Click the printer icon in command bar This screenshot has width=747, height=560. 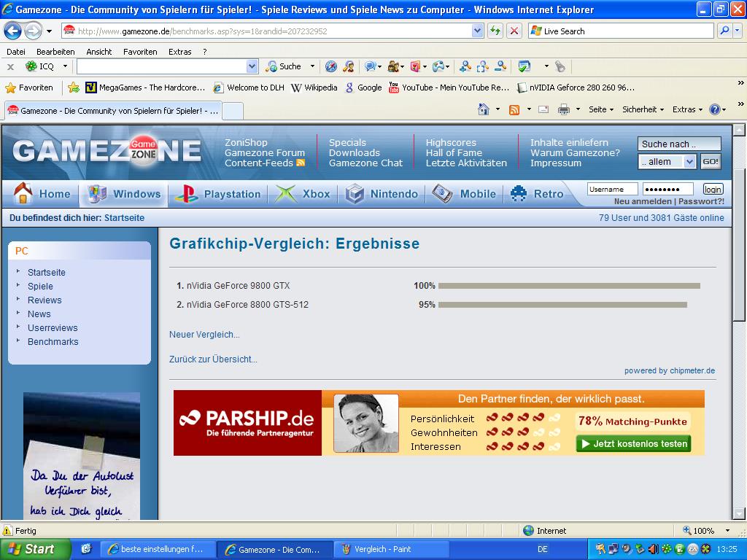(564, 109)
